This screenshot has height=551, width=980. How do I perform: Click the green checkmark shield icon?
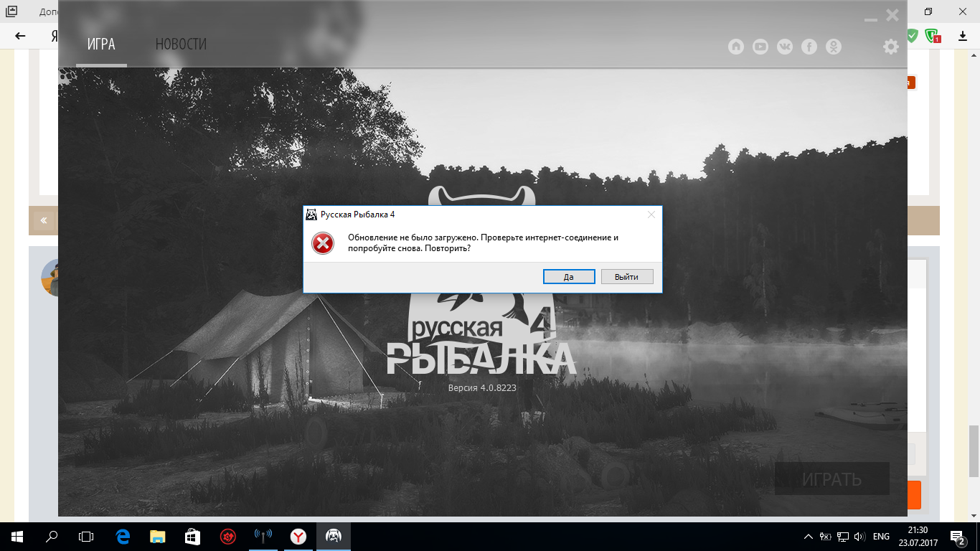tap(913, 35)
